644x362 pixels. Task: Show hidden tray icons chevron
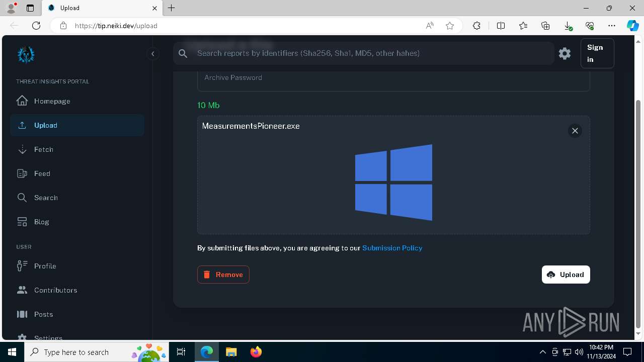coord(542,352)
